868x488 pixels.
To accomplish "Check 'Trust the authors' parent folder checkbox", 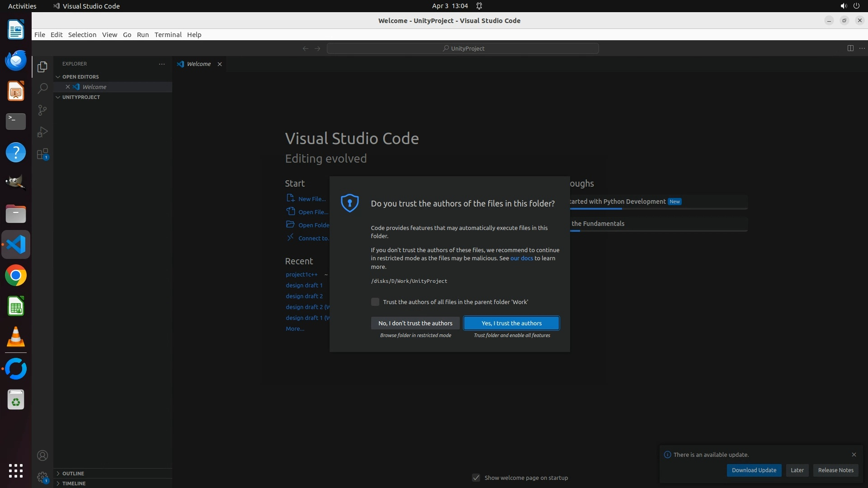I will pyautogui.click(x=375, y=302).
